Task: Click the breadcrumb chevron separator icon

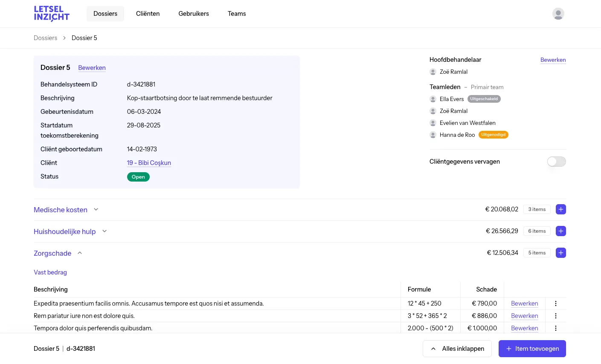Action: coord(64,38)
